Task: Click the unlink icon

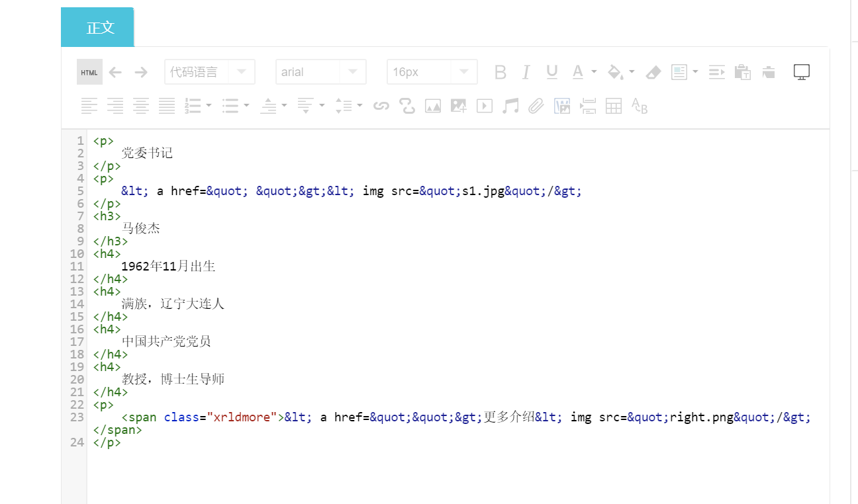Action: [407, 105]
